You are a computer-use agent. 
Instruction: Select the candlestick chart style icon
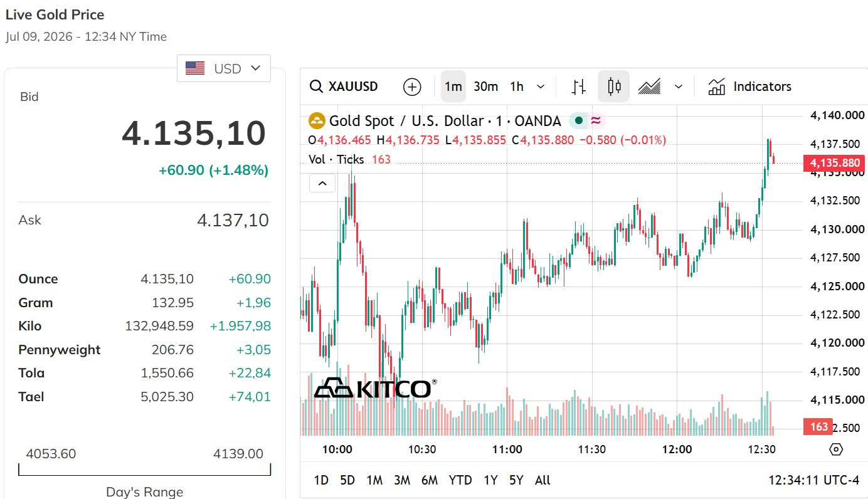613,87
